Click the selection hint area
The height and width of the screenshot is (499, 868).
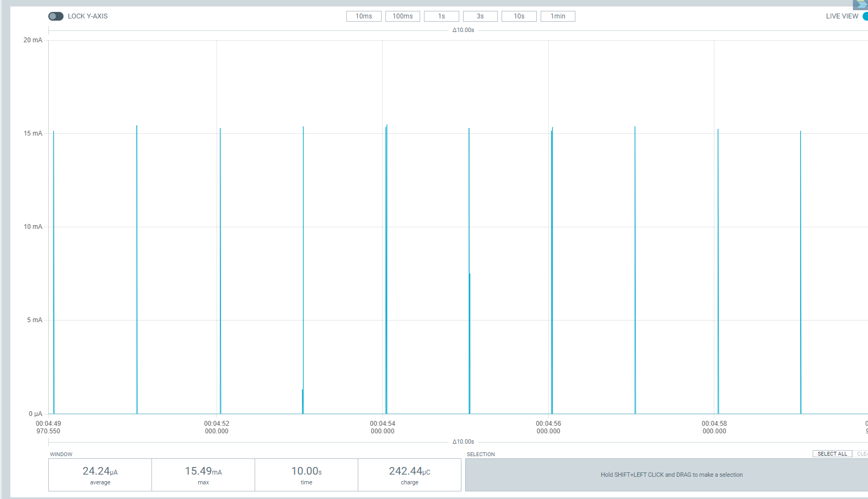click(667, 475)
